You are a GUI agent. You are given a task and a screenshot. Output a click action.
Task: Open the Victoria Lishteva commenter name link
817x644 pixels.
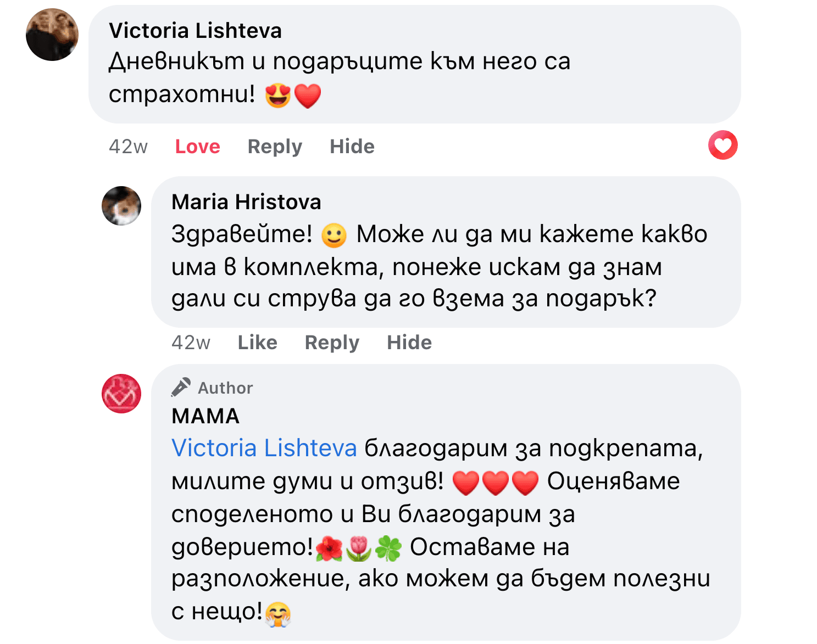click(x=195, y=31)
